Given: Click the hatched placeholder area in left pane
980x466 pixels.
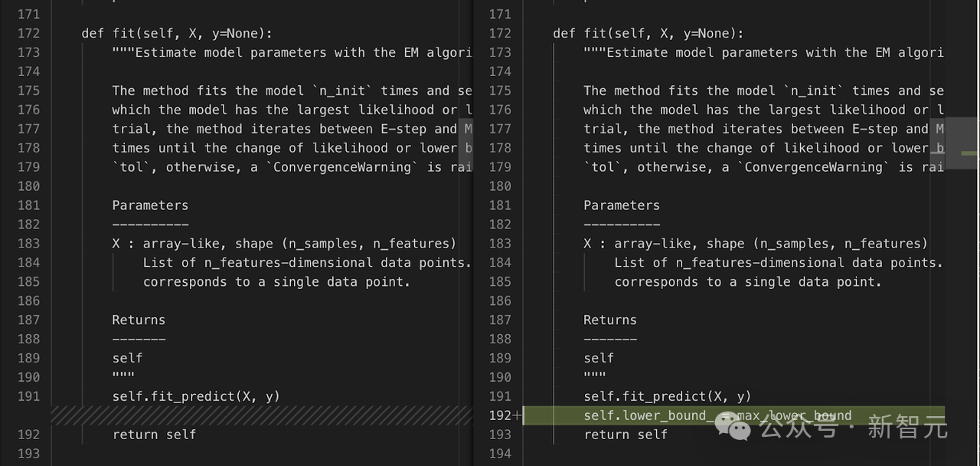Looking at the screenshot, I should click(x=261, y=415).
